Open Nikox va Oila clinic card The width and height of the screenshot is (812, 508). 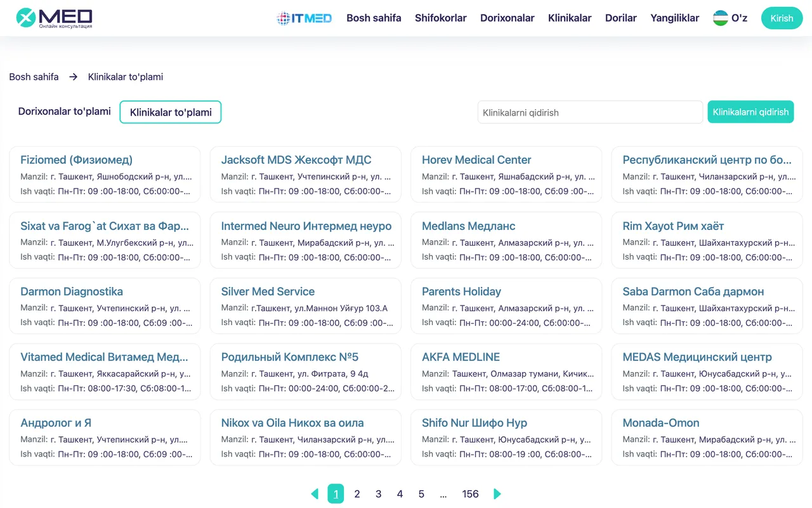point(306,438)
